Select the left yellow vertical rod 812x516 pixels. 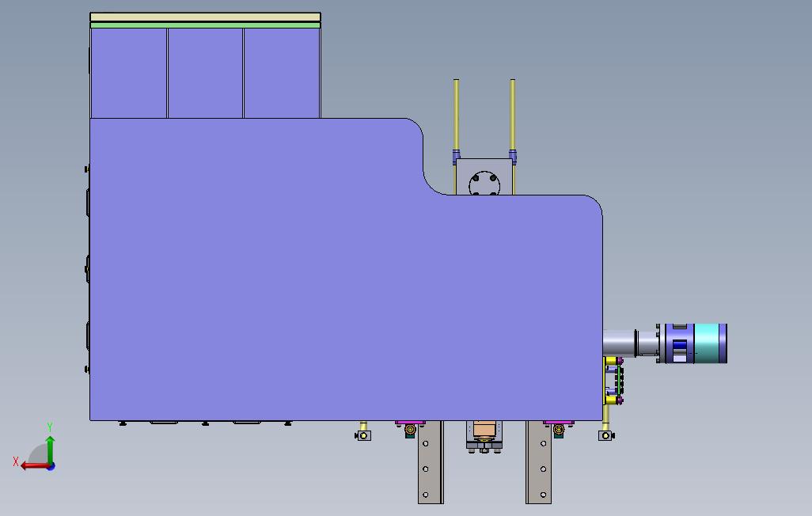click(x=456, y=115)
